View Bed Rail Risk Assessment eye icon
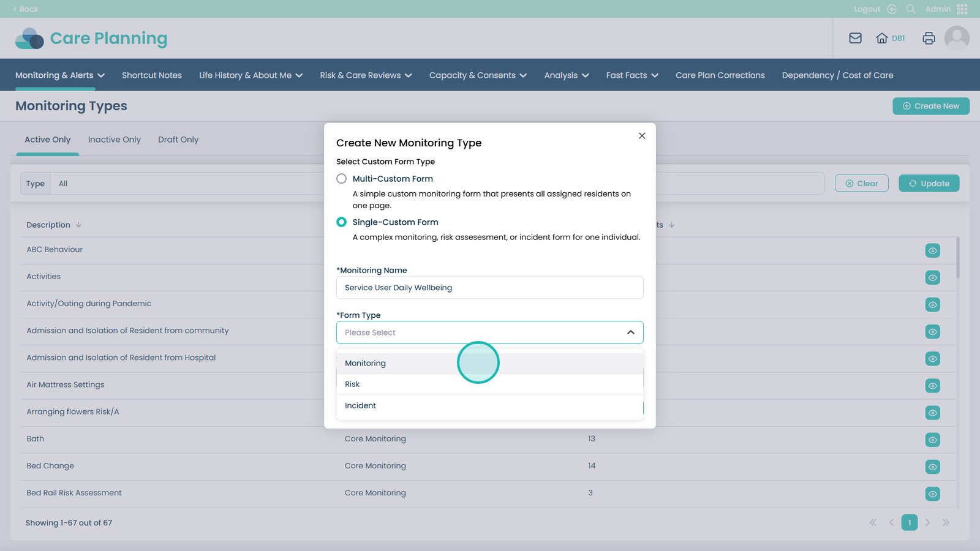 click(x=932, y=493)
